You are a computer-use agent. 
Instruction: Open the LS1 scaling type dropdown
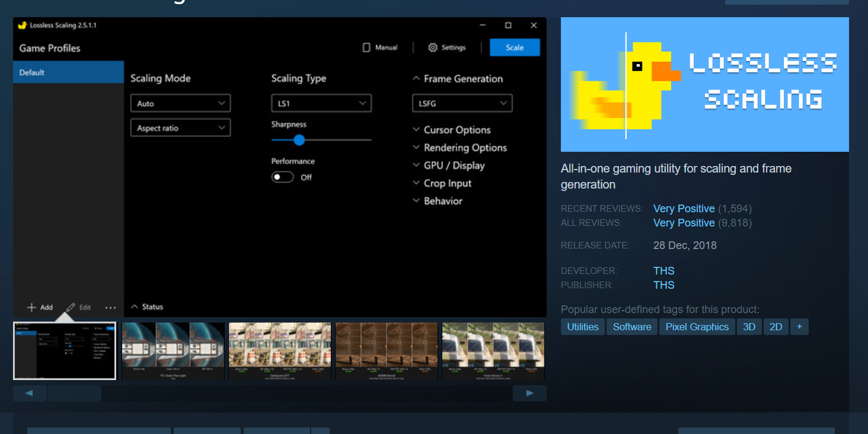click(x=321, y=103)
